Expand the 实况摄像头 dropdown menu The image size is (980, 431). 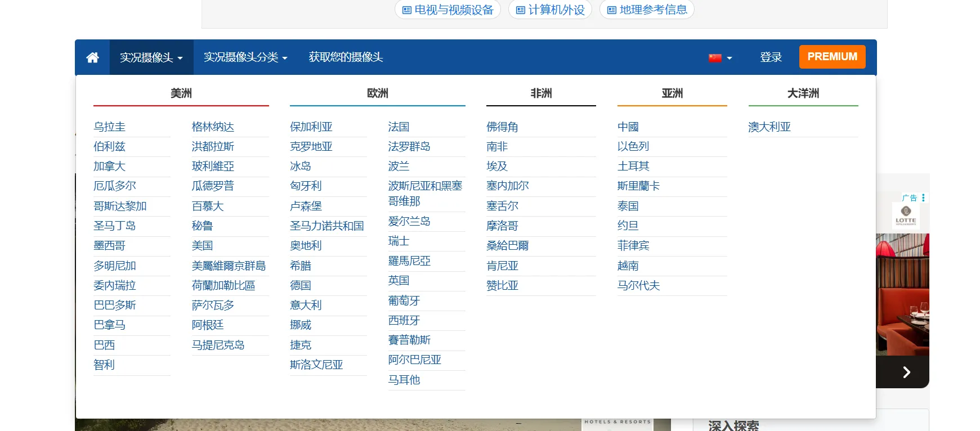pos(151,57)
